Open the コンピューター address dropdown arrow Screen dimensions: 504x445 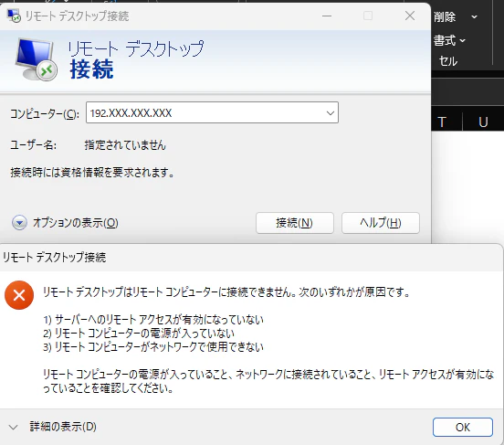(x=331, y=113)
